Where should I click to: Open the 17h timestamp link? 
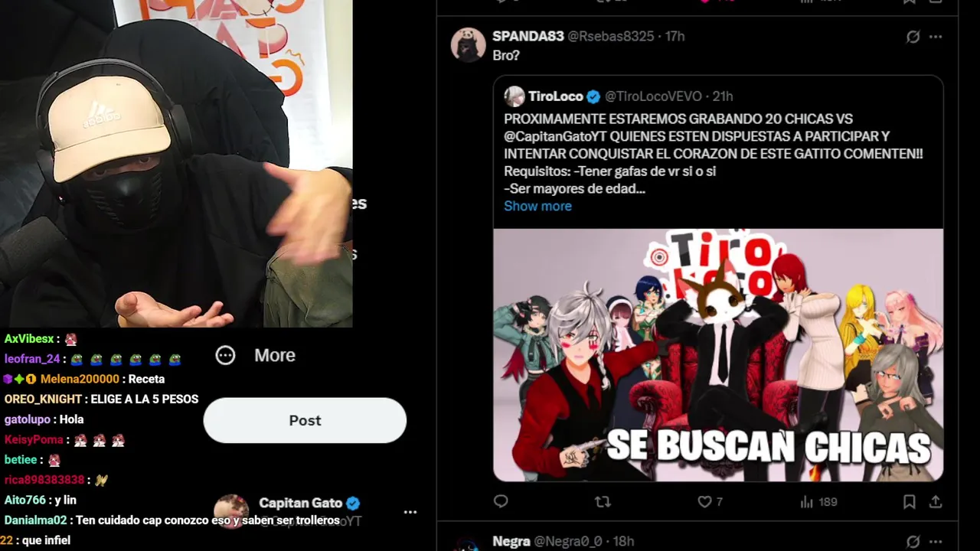[x=675, y=36]
